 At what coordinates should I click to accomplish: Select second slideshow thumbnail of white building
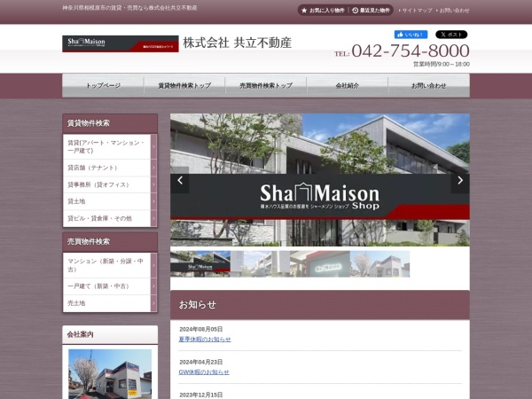pos(260,264)
